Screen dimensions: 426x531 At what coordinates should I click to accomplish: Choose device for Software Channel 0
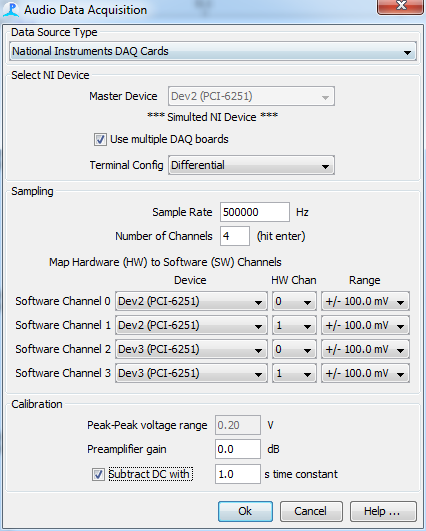tap(191, 301)
